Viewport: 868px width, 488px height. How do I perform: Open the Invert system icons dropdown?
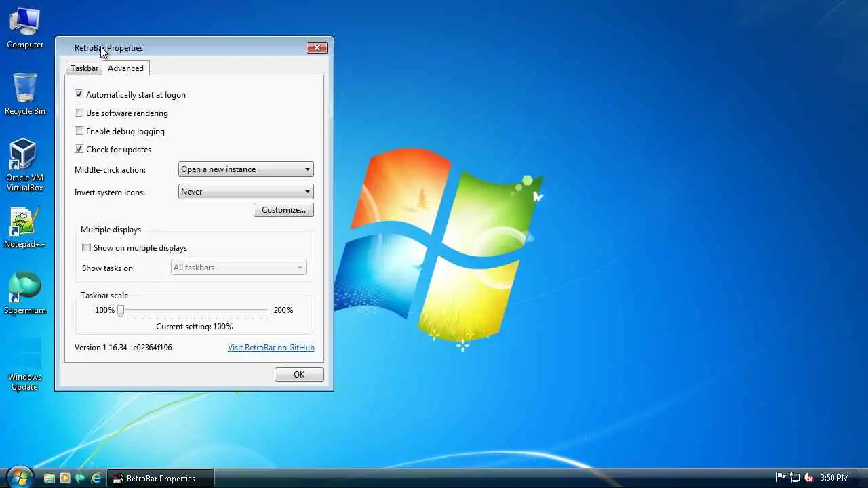[x=246, y=192]
